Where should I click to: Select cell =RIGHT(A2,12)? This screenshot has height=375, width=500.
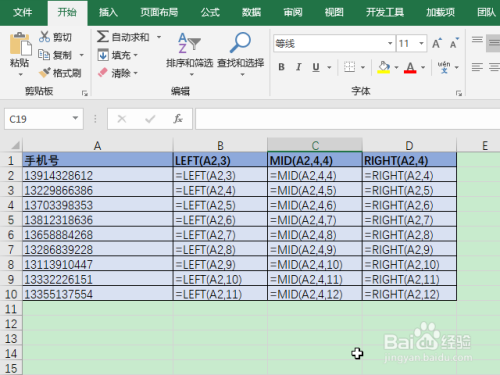coord(410,294)
